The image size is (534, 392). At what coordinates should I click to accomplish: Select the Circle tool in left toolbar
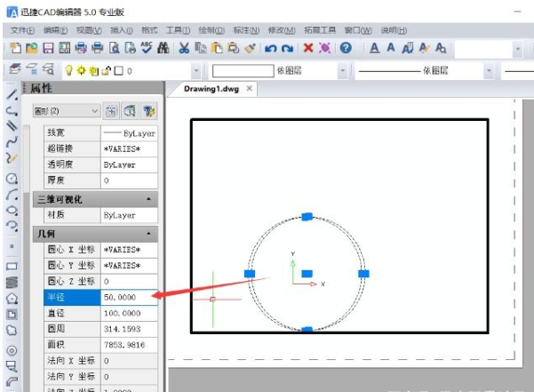click(12, 179)
